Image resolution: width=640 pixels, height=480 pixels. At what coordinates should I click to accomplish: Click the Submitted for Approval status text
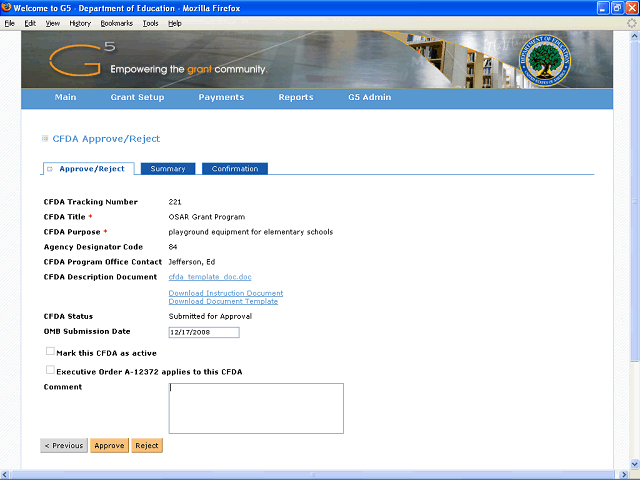click(210, 316)
